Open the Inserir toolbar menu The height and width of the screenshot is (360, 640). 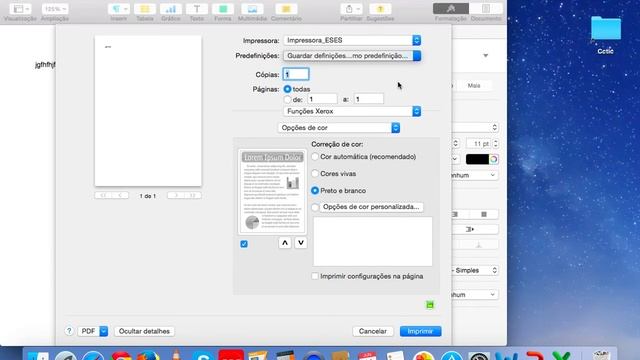pyautogui.click(x=119, y=9)
